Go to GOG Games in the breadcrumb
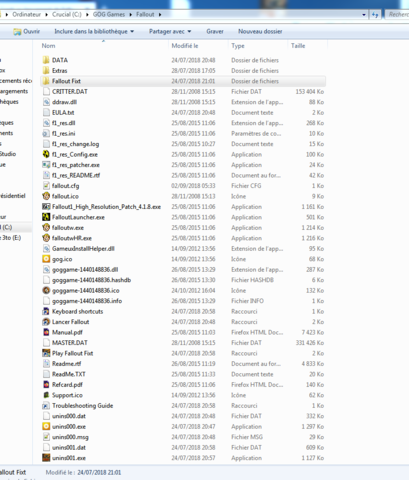Image resolution: width=409 pixels, height=480 pixels. 109,15
